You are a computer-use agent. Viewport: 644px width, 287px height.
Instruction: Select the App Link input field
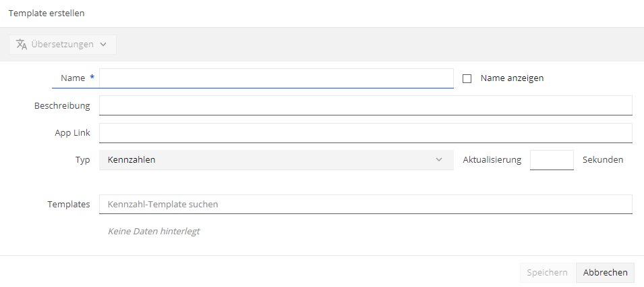[365, 133]
